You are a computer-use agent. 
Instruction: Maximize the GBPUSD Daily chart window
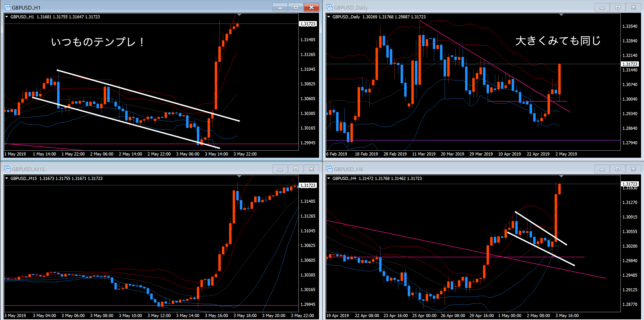coord(618,7)
